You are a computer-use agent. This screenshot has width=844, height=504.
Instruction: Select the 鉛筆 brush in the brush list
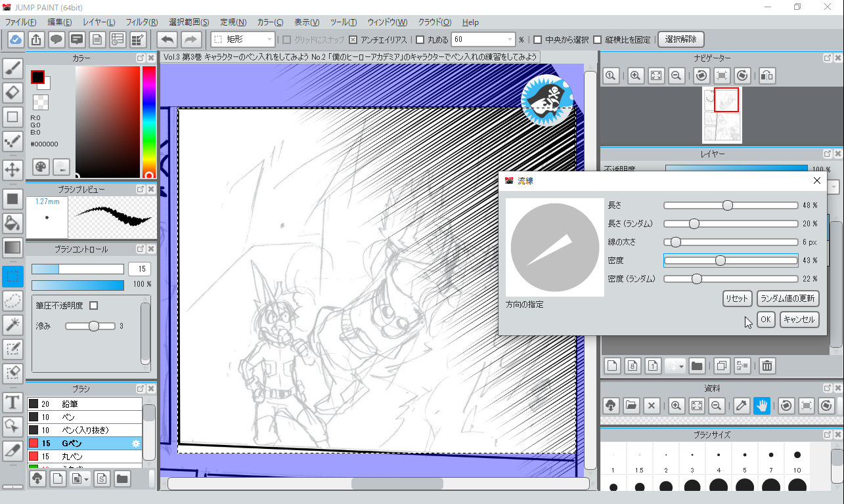[84, 404]
